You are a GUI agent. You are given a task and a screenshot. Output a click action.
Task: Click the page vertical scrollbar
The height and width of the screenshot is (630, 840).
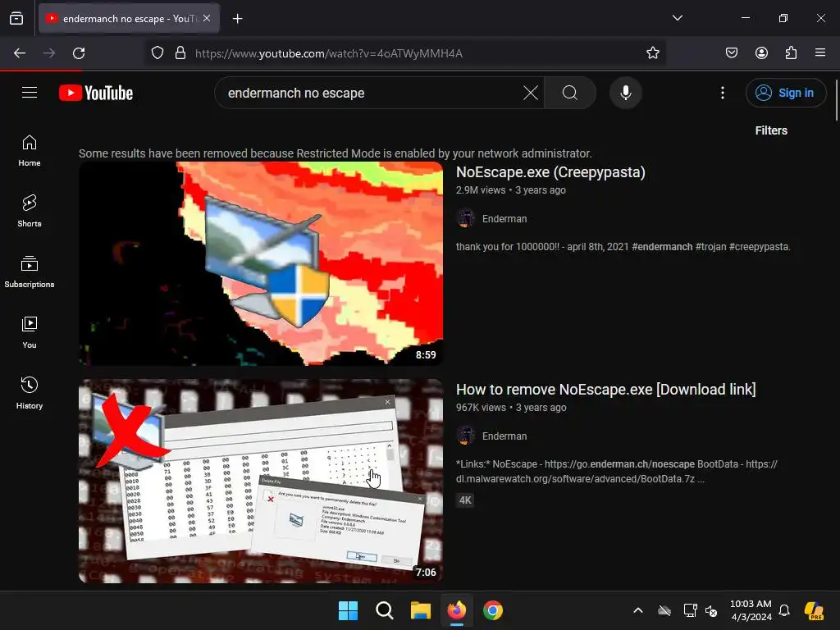click(x=836, y=100)
